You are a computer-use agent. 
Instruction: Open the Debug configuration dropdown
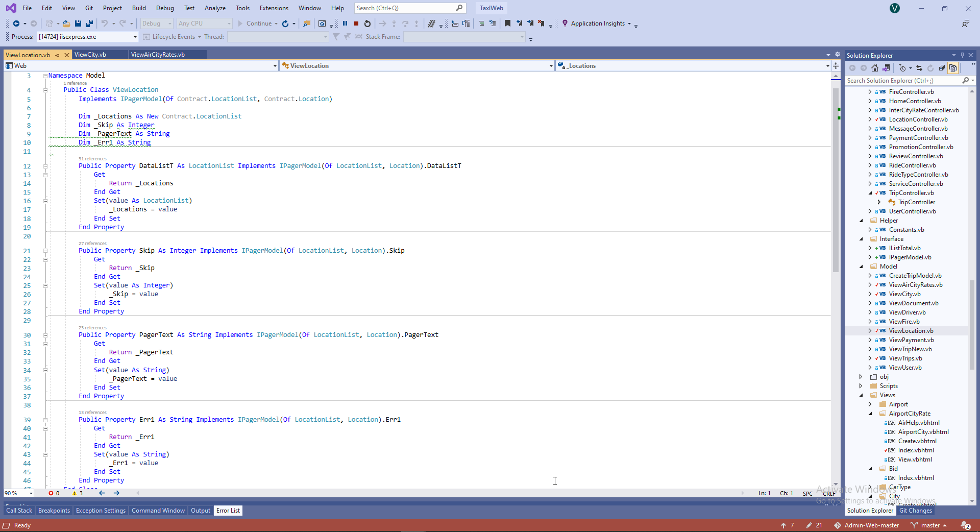pos(156,23)
